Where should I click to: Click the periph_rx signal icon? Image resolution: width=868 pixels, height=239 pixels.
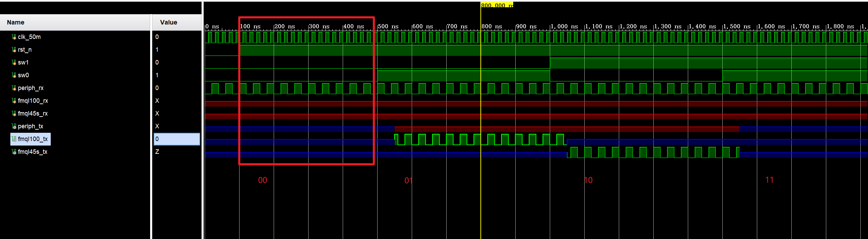point(14,88)
